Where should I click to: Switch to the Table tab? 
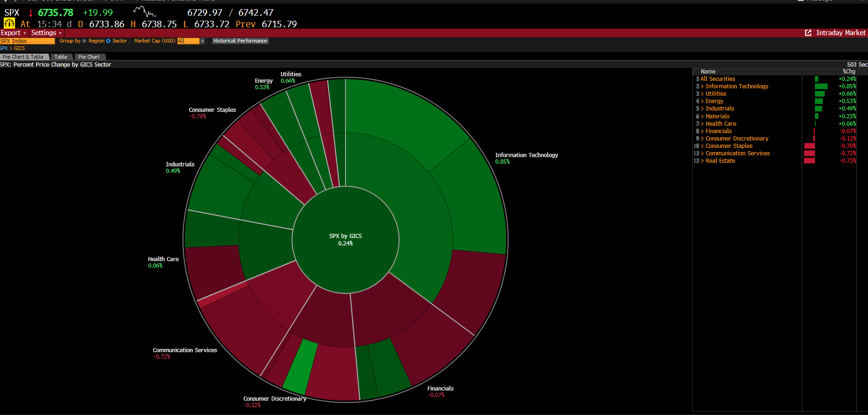click(61, 57)
